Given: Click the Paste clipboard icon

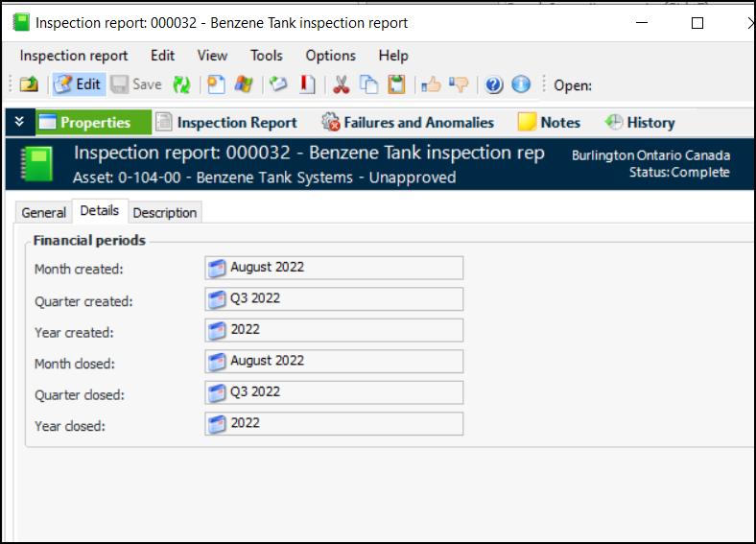Looking at the screenshot, I should pyautogui.click(x=396, y=84).
